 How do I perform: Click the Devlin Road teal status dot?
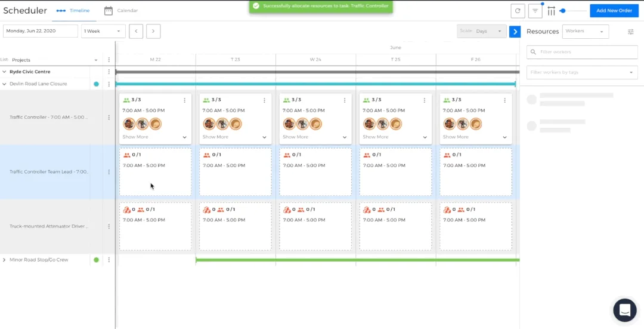tap(96, 84)
